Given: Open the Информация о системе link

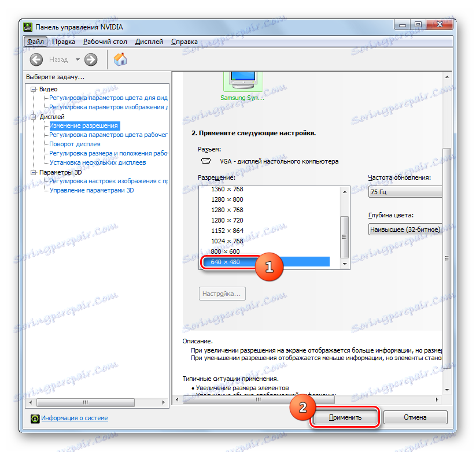Looking at the screenshot, I should 75,418.
